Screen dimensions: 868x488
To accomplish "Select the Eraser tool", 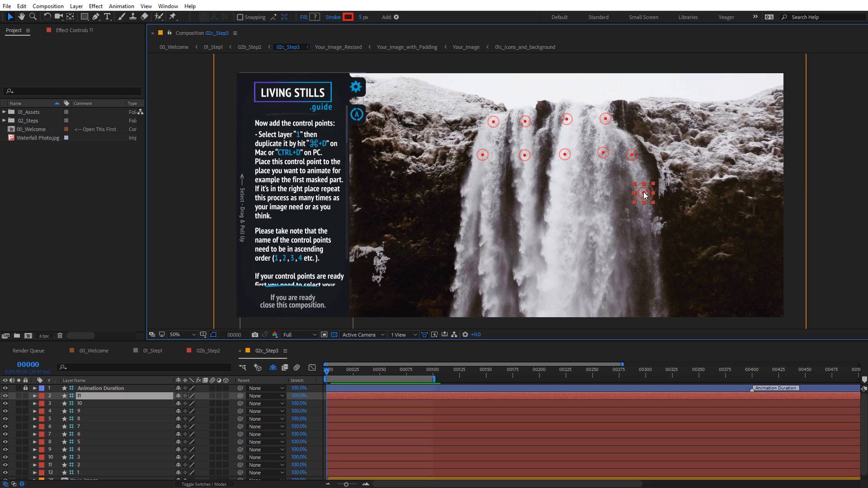I will tap(144, 17).
